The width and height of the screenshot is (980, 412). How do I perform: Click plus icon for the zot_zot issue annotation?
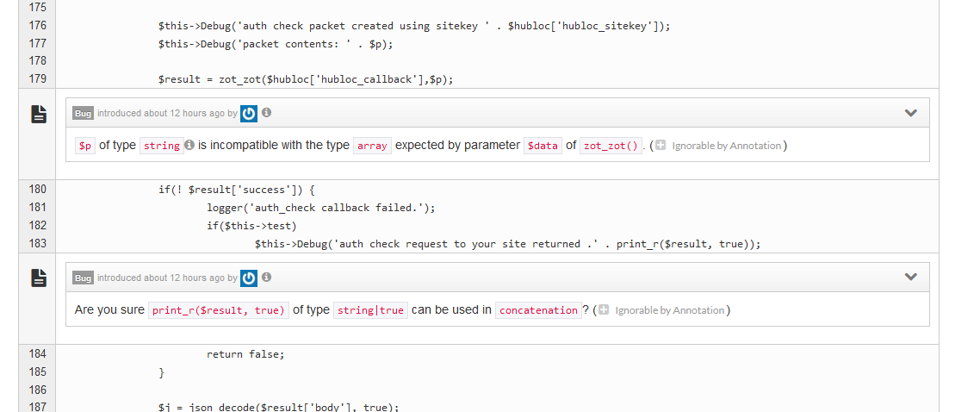[660, 146]
